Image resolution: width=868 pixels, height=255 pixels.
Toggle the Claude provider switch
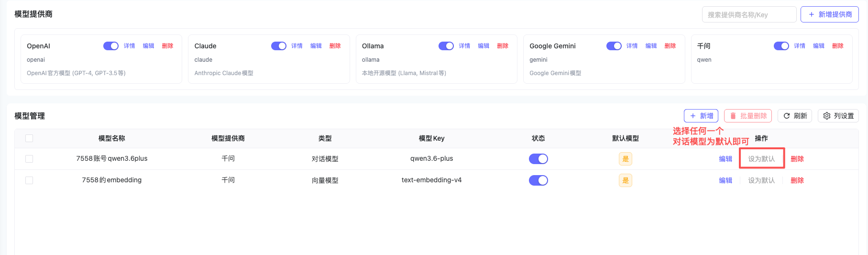point(279,46)
